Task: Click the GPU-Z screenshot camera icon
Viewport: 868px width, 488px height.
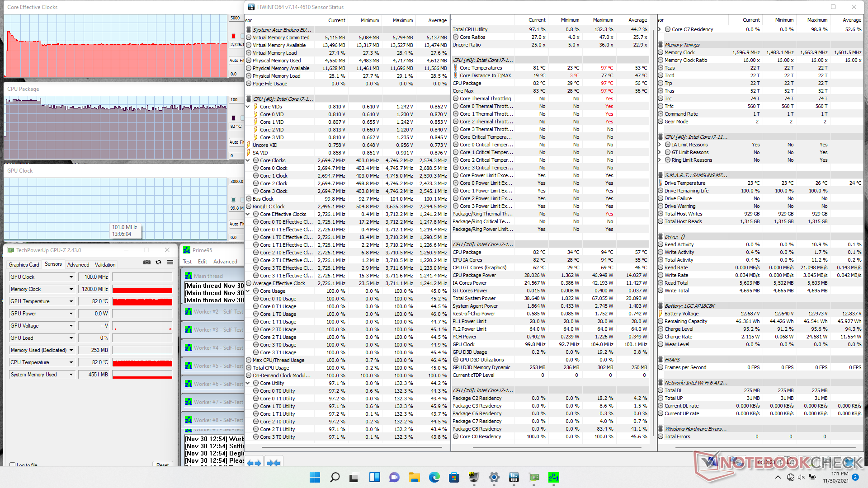Action: [147, 262]
